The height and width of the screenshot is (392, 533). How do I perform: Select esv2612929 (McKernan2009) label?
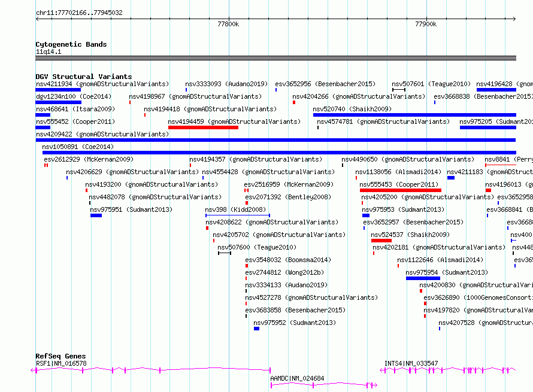pyautogui.click(x=89, y=159)
